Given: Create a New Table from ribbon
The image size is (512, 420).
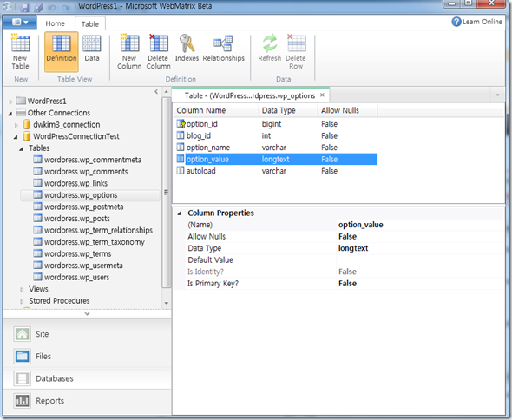Looking at the screenshot, I should click(20, 52).
